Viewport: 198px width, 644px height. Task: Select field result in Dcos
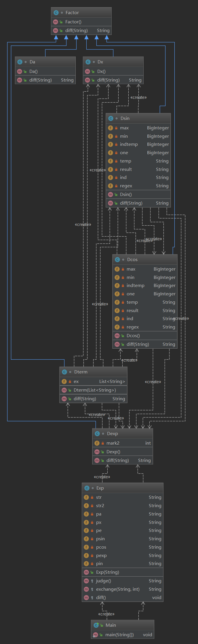pyautogui.click(x=133, y=311)
